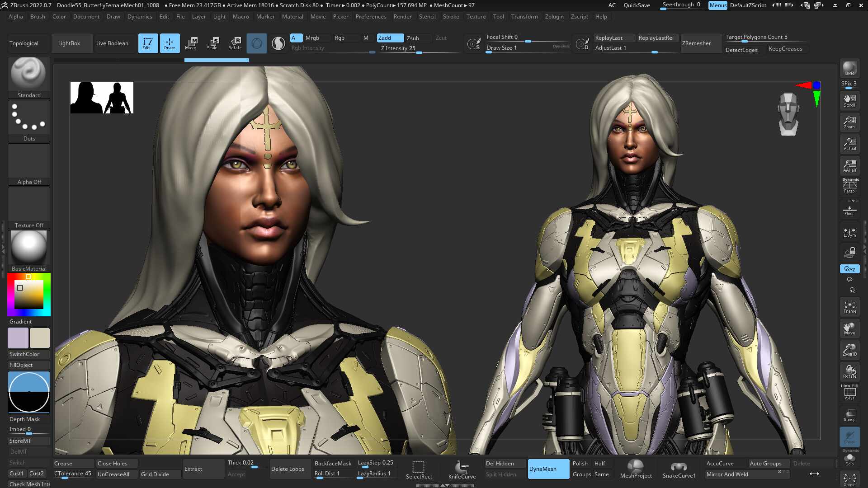Click the ZRemesher button

point(697,43)
